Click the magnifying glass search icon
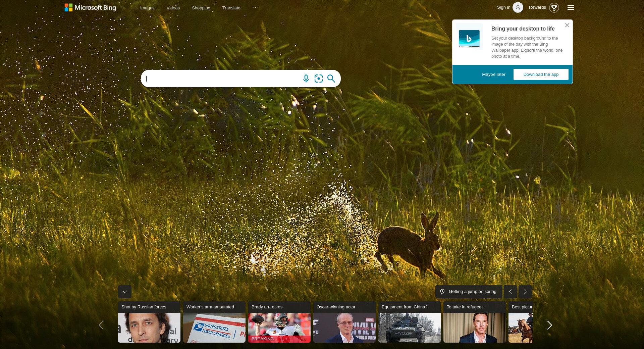Viewport: 644px width, 349px height. click(331, 79)
